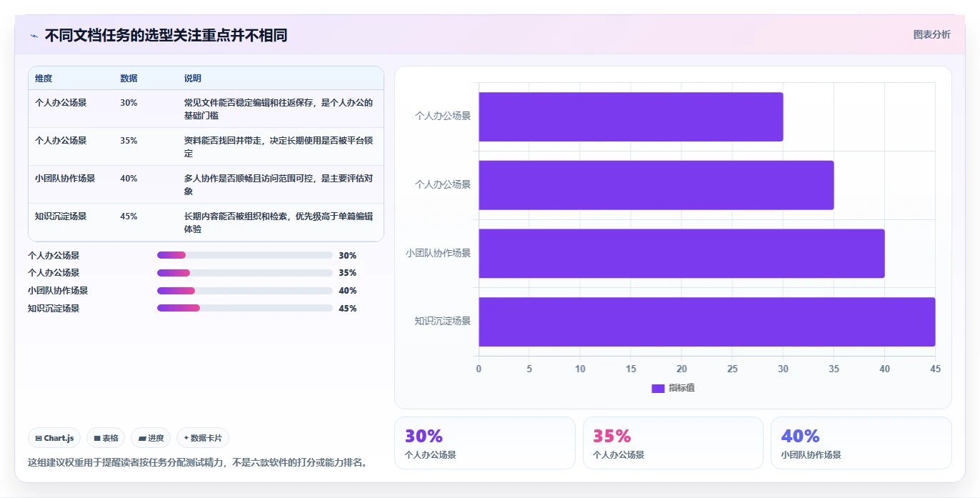The height and width of the screenshot is (498, 980).
Task: Click the progress bar showing 35%
Action: pos(245,273)
